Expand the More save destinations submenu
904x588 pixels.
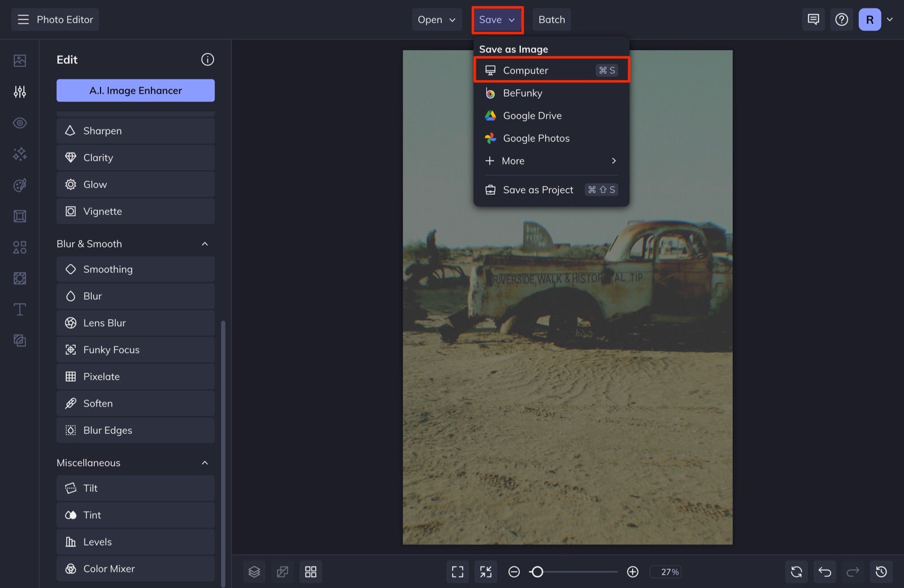pos(550,161)
